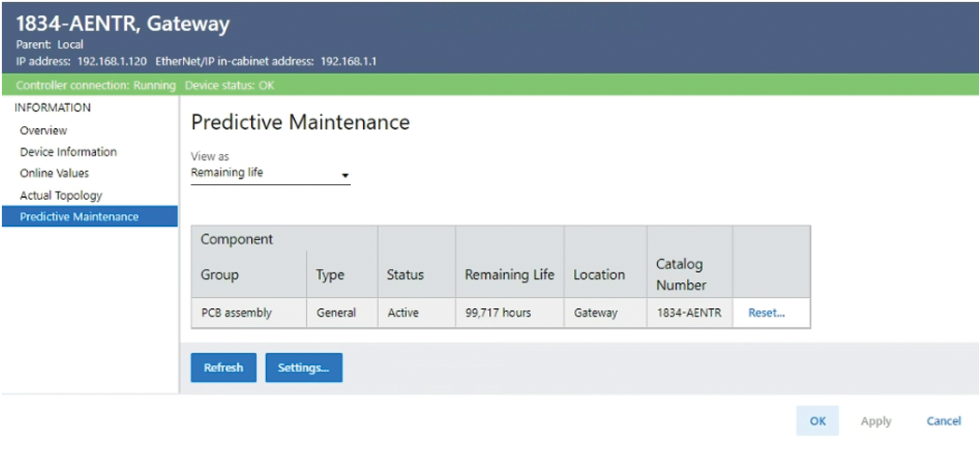This screenshot has height=453, width=980.
Task: Click the Catalog Number column header
Action: pyautogui.click(x=681, y=275)
